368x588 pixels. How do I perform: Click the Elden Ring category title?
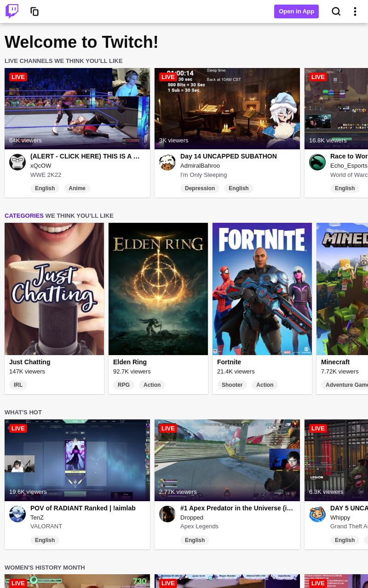click(x=130, y=362)
